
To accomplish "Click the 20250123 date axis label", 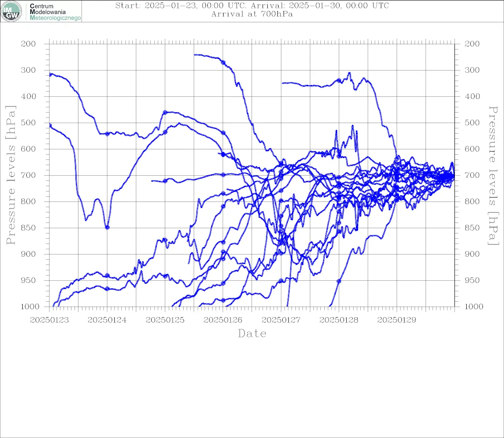I will tap(49, 320).
